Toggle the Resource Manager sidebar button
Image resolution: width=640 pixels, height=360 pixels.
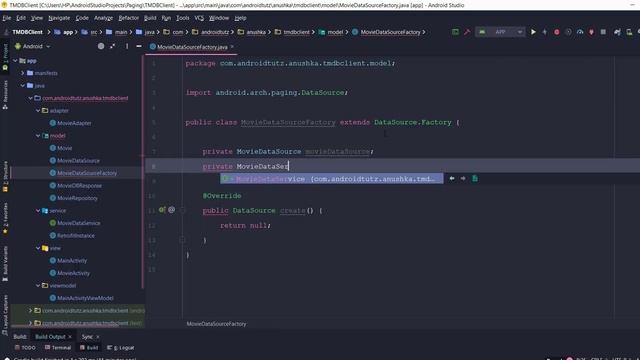click(x=5, y=94)
